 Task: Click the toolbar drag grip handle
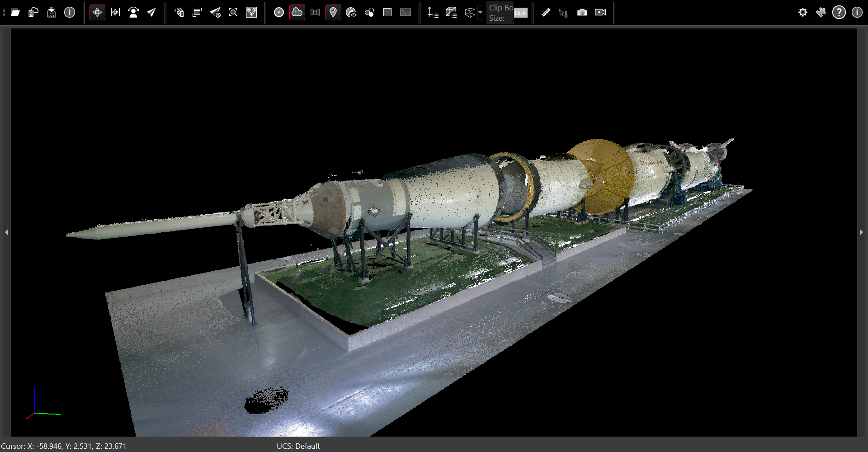pyautogui.click(x=4, y=12)
